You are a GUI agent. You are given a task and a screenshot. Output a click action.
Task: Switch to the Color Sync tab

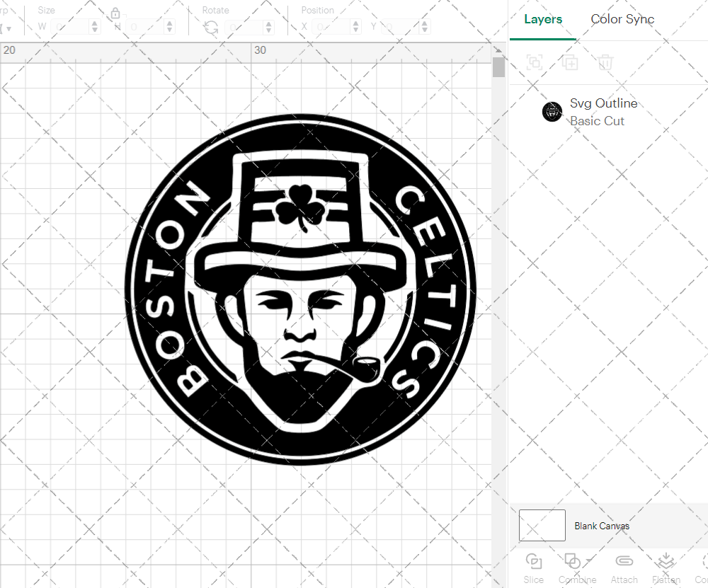pyautogui.click(x=622, y=19)
